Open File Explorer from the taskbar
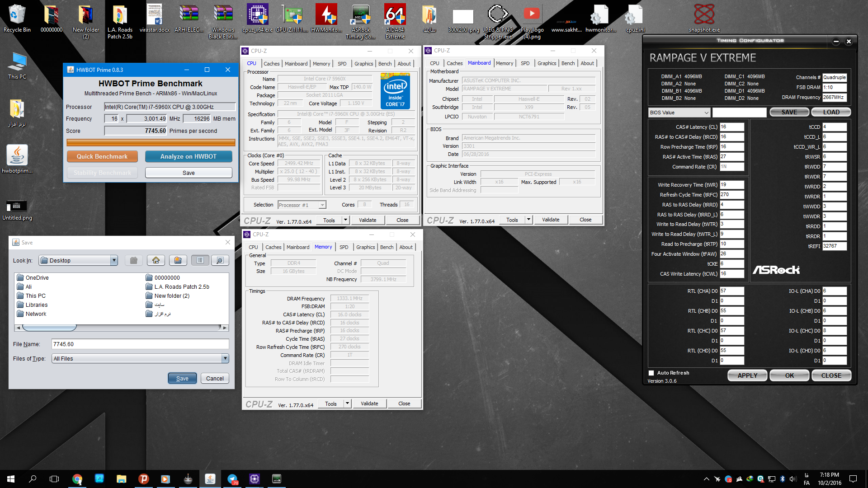The image size is (868, 488). coord(121,479)
